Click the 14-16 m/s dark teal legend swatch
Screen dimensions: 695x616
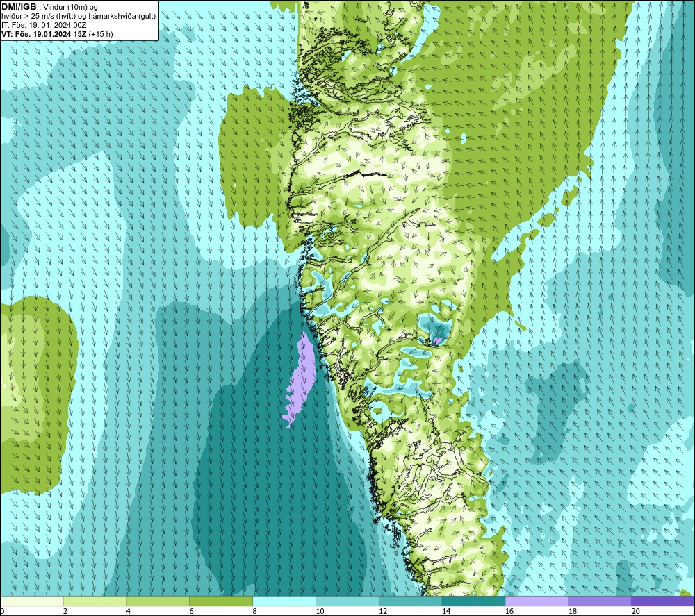click(473, 601)
